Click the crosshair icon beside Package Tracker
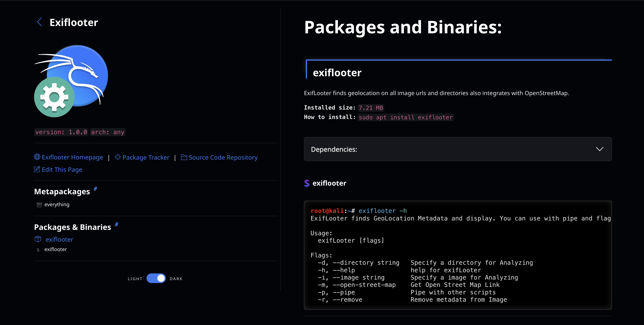The width and height of the screenshot is (644, 325). (117, 157)
